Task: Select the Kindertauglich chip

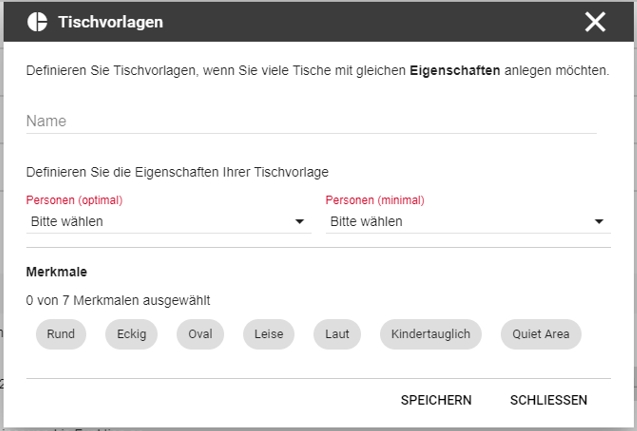Action: pyautogui.click(x=431, y=334)
